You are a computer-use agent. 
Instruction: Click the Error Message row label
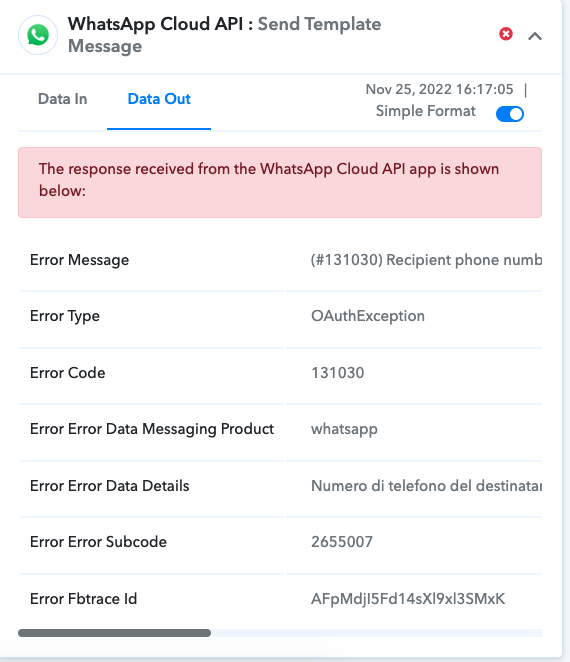[79, 260]
